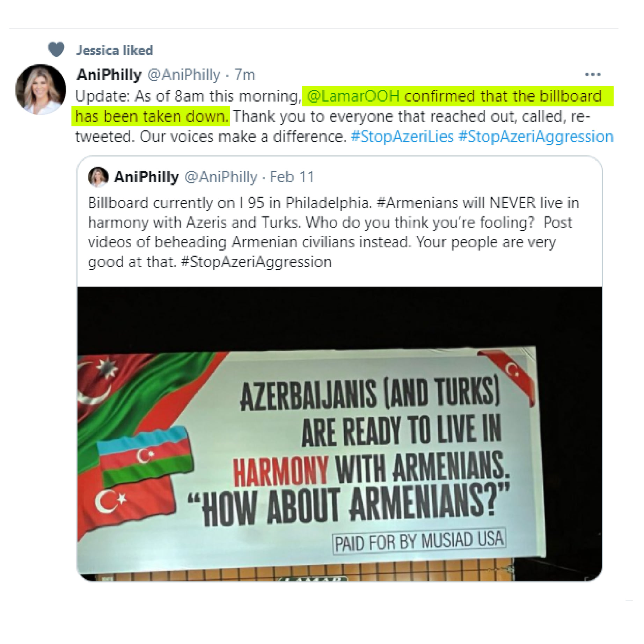Click the Feb 11 date in quoted tweet
Image resolution: width=644 pixels, height=644 pixels.
point(292,177)
